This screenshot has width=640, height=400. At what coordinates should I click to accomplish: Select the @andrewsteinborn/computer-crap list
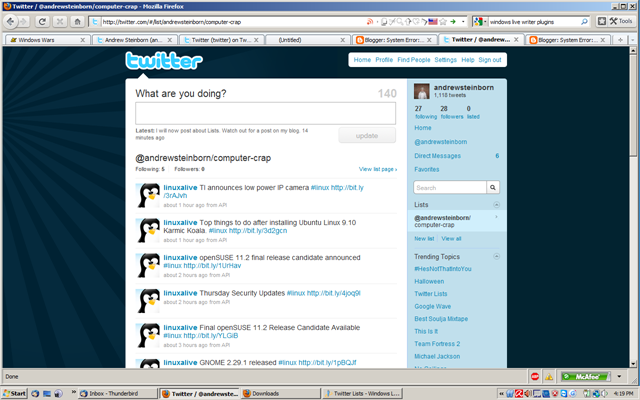(x=457, y=221)
